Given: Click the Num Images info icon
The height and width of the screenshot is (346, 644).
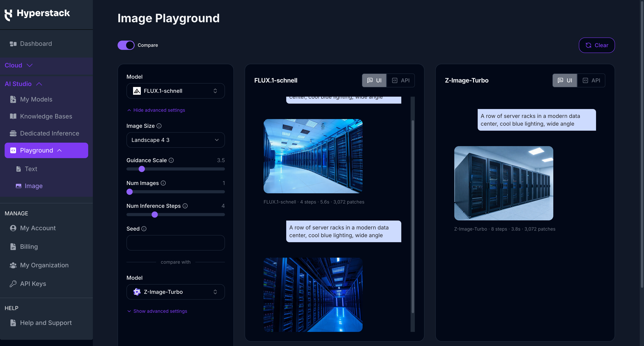Looking at the screenshot, I should click(x=163, y=183).
